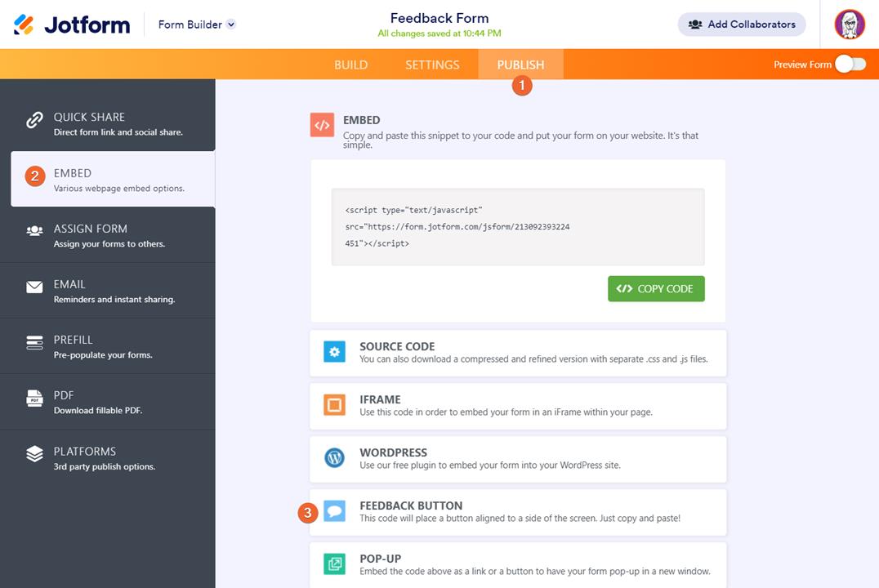
Task: Switch to the BUILD tab
Action: click(x=351, y=65)
